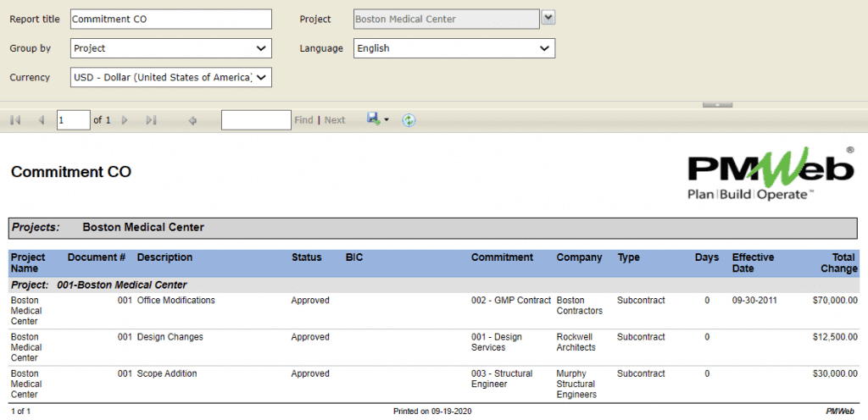Screen dimensions: 868x420
Task: Click the PMWeb logo
Action: tap(771, 174)
